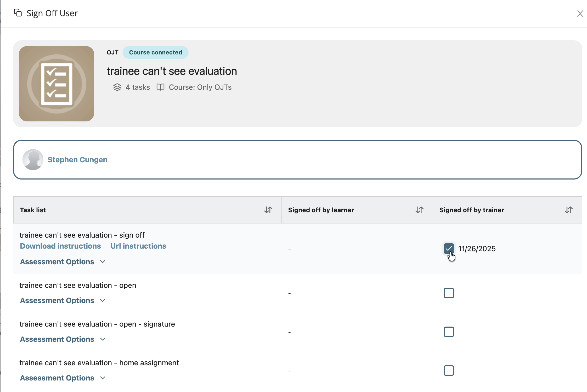The image size is (587, 392).
Task: Check trainer sign off for home assignment task
Action: point(449,371)
